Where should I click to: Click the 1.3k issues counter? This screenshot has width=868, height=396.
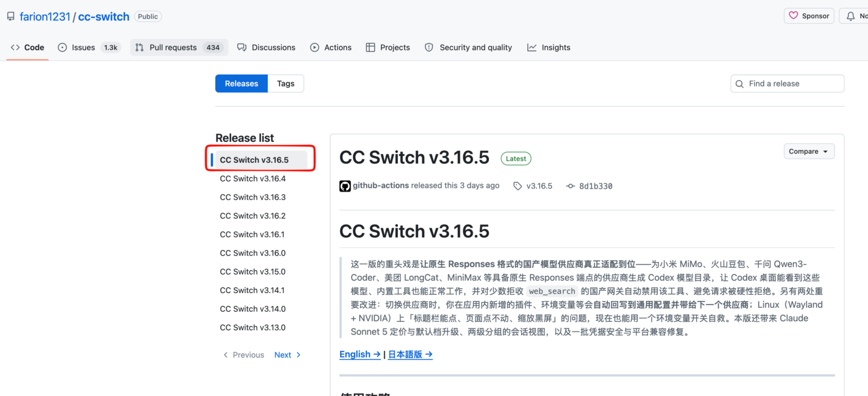click(x=110, y=47)
